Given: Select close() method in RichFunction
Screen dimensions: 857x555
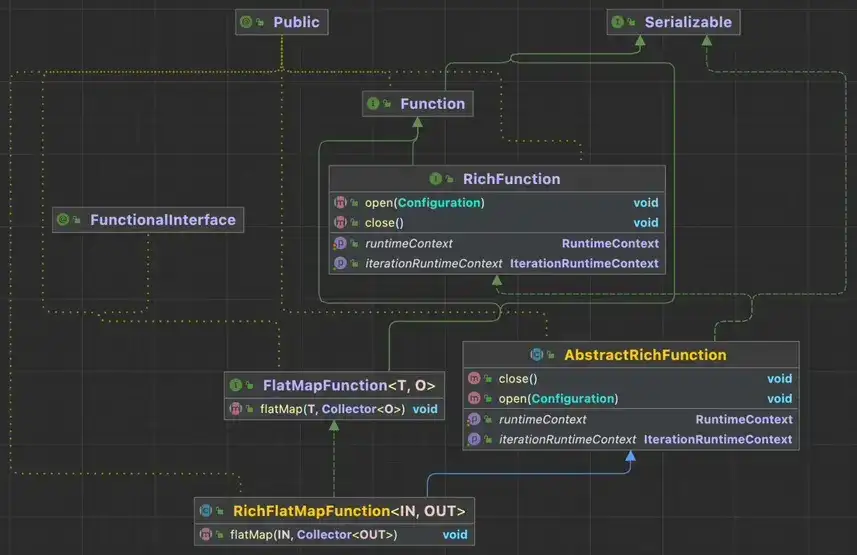Looking at the screenshot, I should 384,223.
